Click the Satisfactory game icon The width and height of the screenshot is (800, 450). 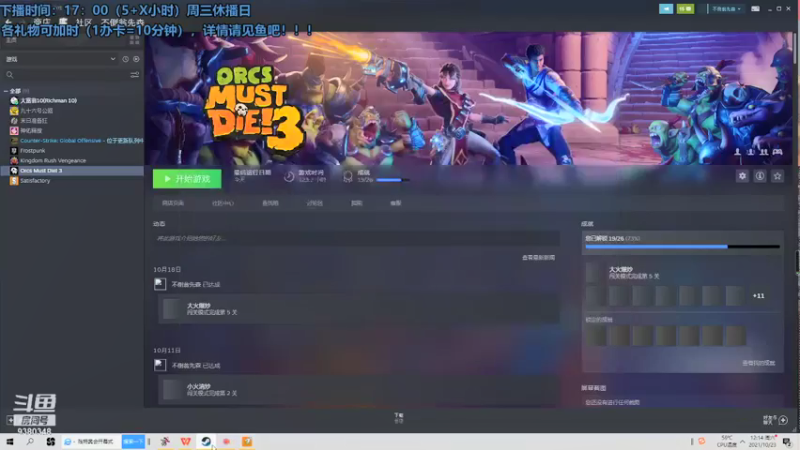coord(14,181)
